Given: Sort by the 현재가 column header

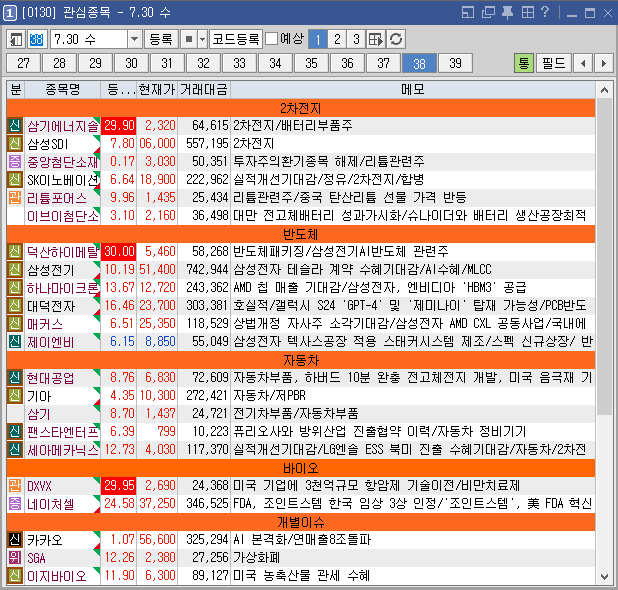Looking at the screenshot, I should (157, 90).
